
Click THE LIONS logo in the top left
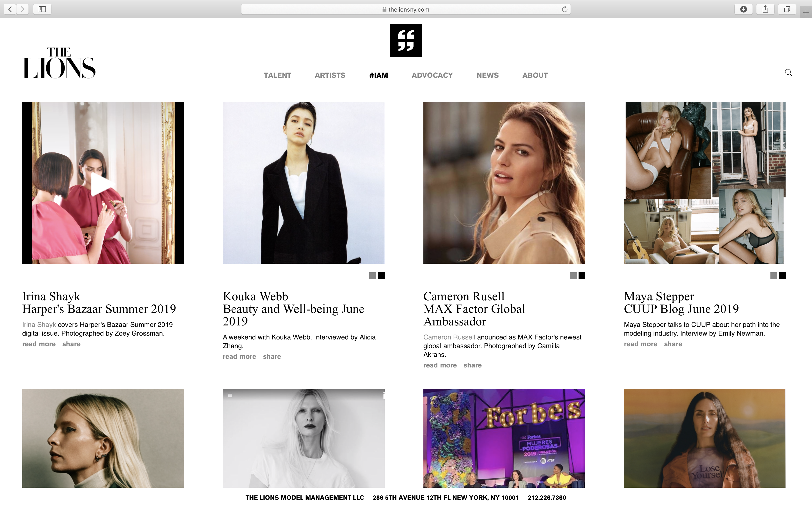tap(59, 62)
